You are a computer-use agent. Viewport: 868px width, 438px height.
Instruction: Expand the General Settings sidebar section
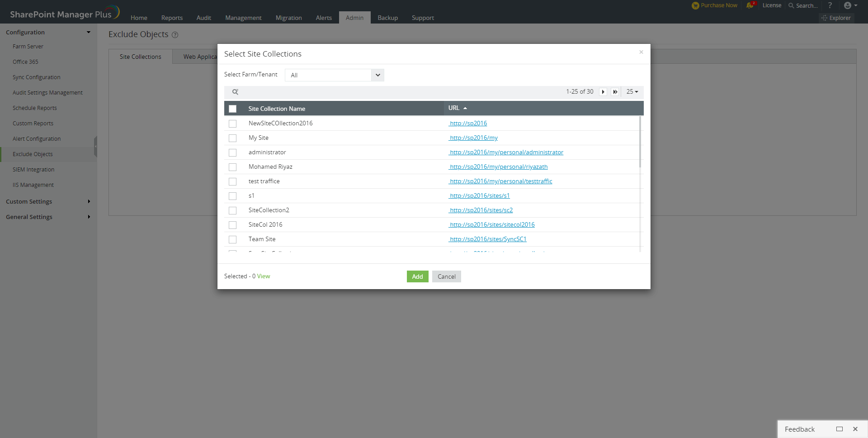pos(89,217)
